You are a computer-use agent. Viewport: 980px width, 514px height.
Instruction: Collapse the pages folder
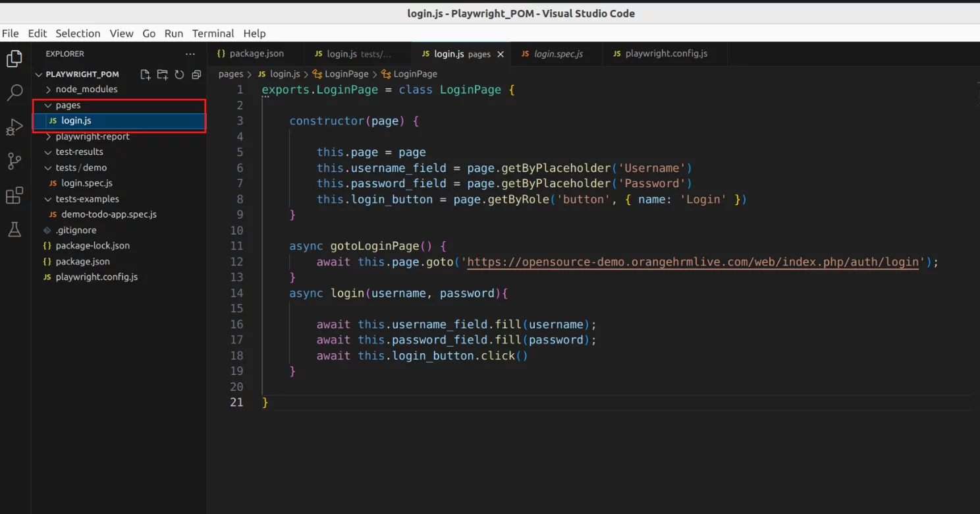[x=68, y=105]
